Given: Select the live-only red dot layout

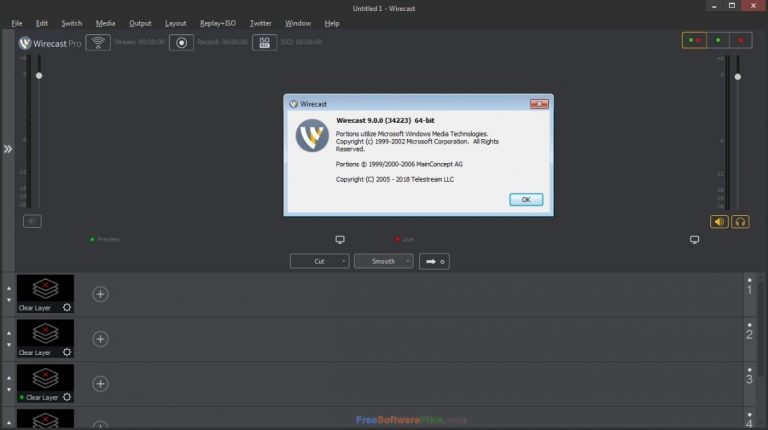Looking at the screenshot, I should pos(741,40).
